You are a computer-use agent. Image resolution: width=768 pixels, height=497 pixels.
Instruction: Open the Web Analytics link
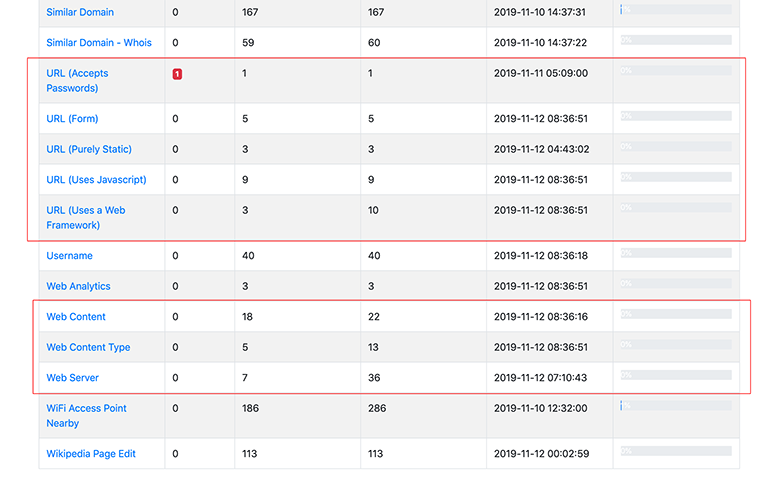[78, 286]
